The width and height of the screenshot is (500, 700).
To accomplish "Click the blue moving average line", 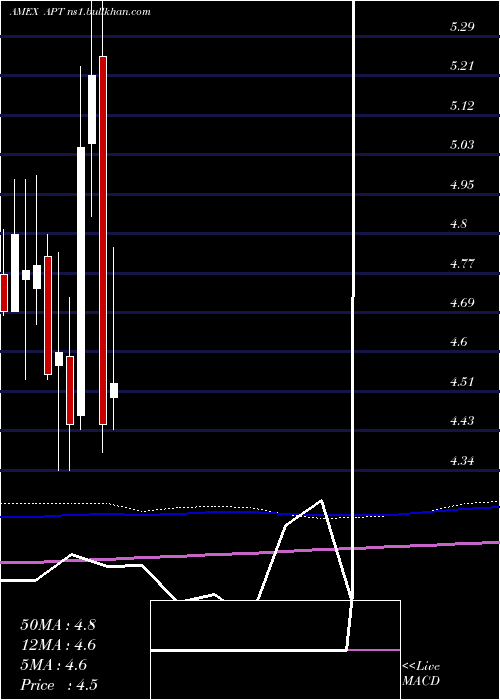I will [x=250, y=512].
